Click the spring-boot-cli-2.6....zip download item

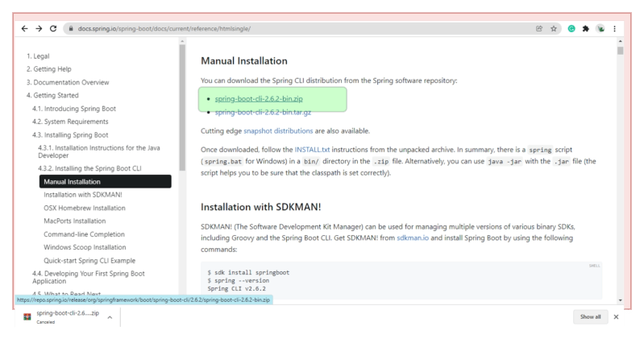(x=68, y=316)
